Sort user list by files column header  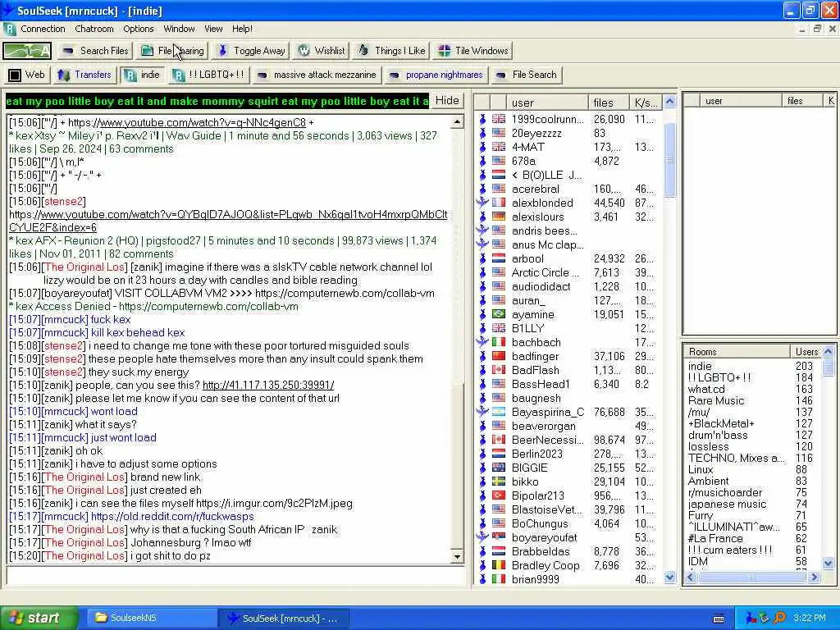[608, 103]
